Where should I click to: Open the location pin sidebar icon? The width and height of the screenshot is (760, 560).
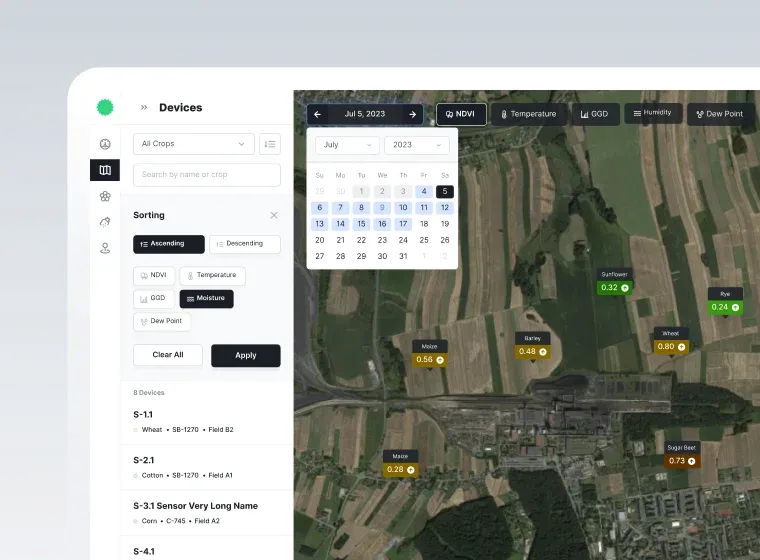(x=105, y=248)
